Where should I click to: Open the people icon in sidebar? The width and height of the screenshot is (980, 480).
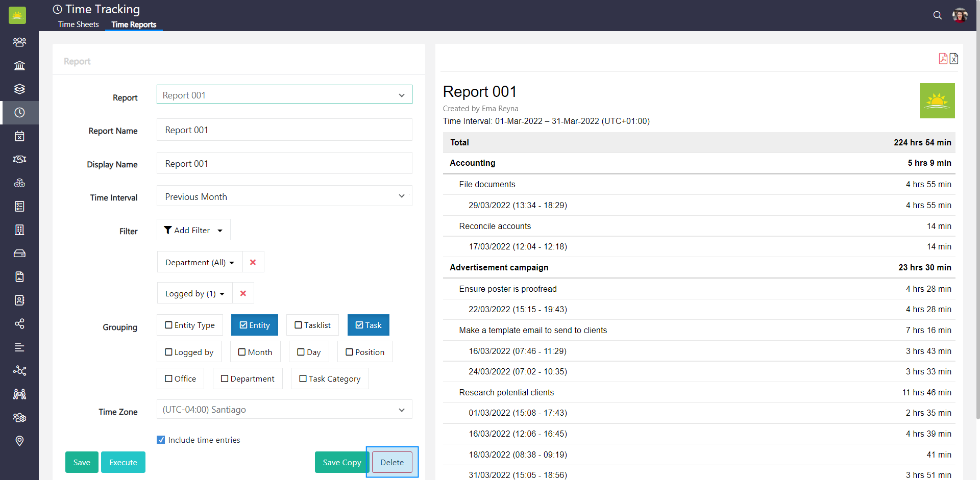(19, 42)
